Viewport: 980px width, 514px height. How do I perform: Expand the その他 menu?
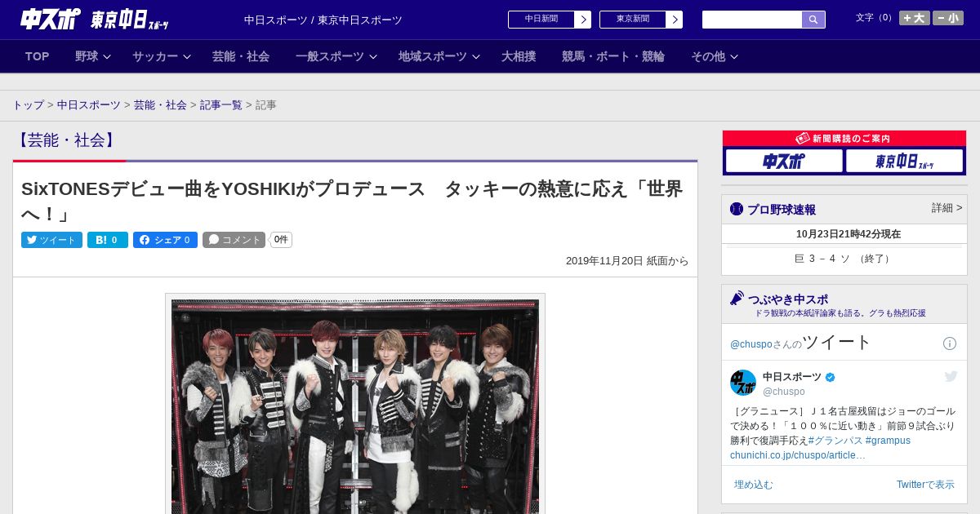[715, 56]
